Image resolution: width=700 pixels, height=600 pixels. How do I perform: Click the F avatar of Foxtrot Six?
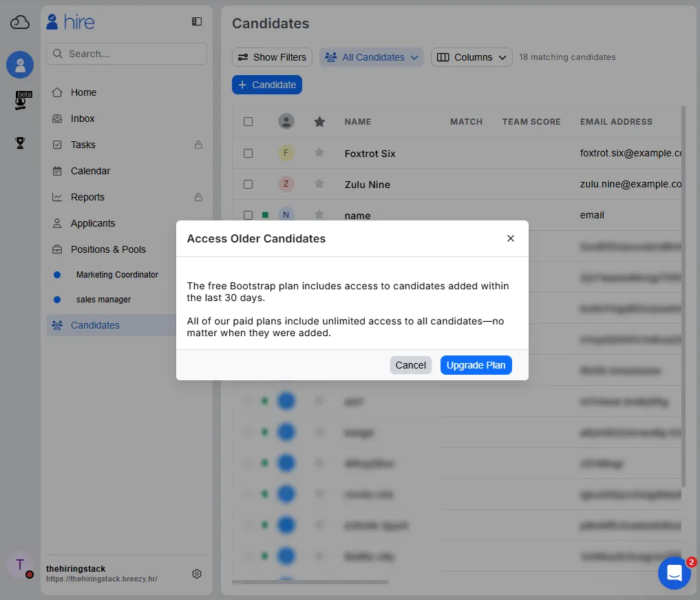(286, 153)
